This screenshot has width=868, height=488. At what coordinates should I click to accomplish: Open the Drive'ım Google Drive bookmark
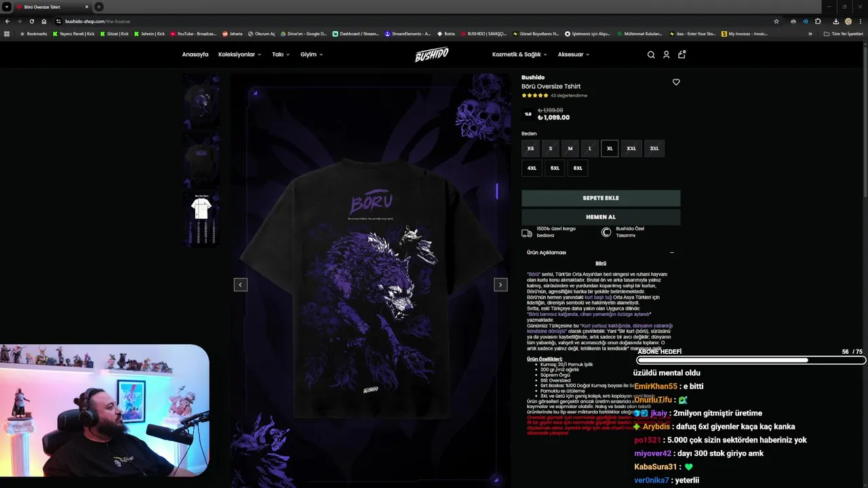(303, 34)
